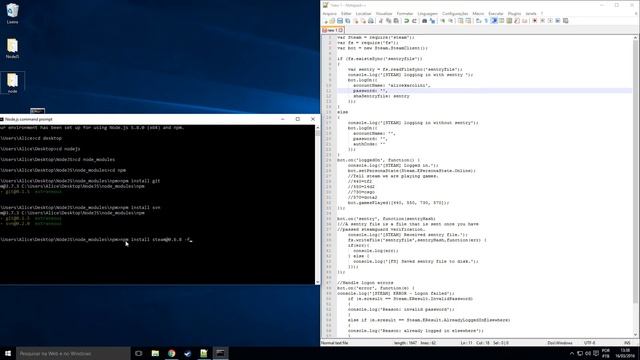This screenshot has height=360, width=640.
Task: Open the user defined language icon
Action: 502,20
